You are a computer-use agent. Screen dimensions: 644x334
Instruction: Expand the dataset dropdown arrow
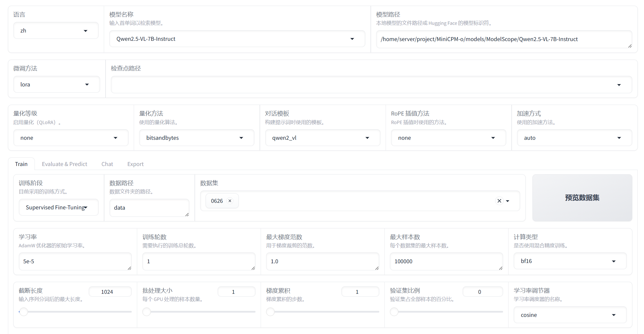pyautogui.click(x=508, y=201)
